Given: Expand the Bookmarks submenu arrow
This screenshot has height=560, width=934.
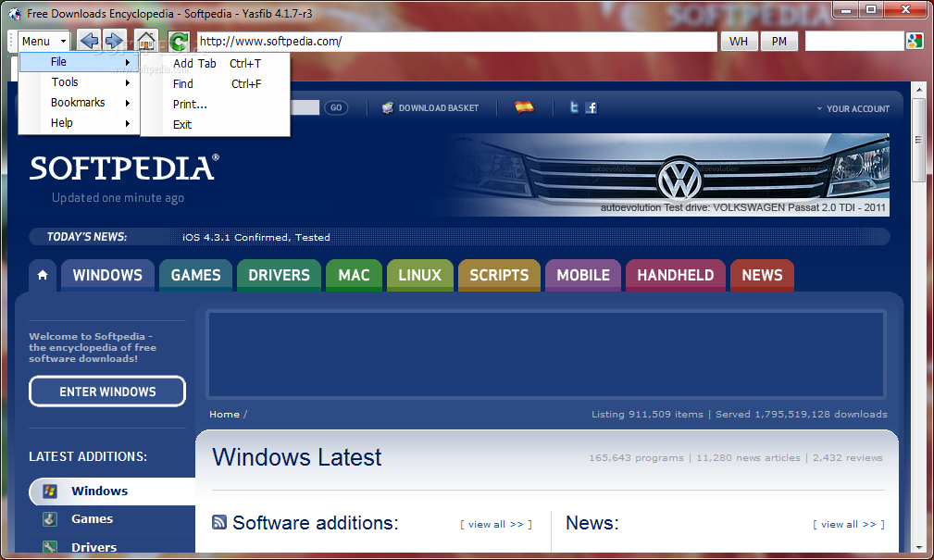Looking at the screenshot, I should click(128, 103).
